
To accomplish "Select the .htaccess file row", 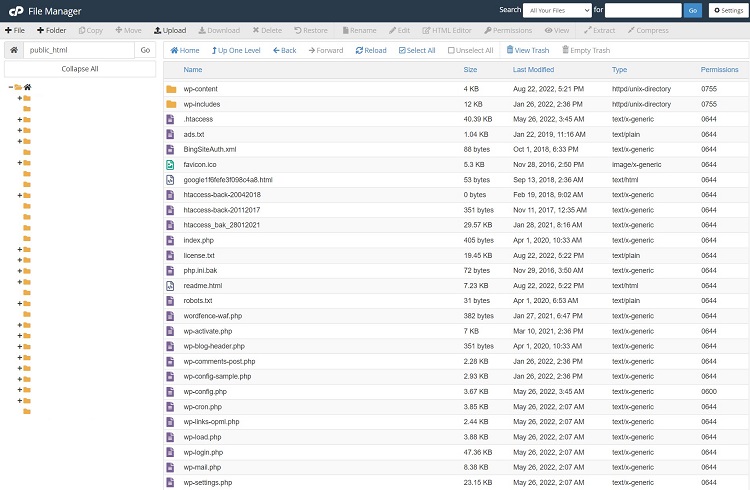I will click(x=456, y=119).
